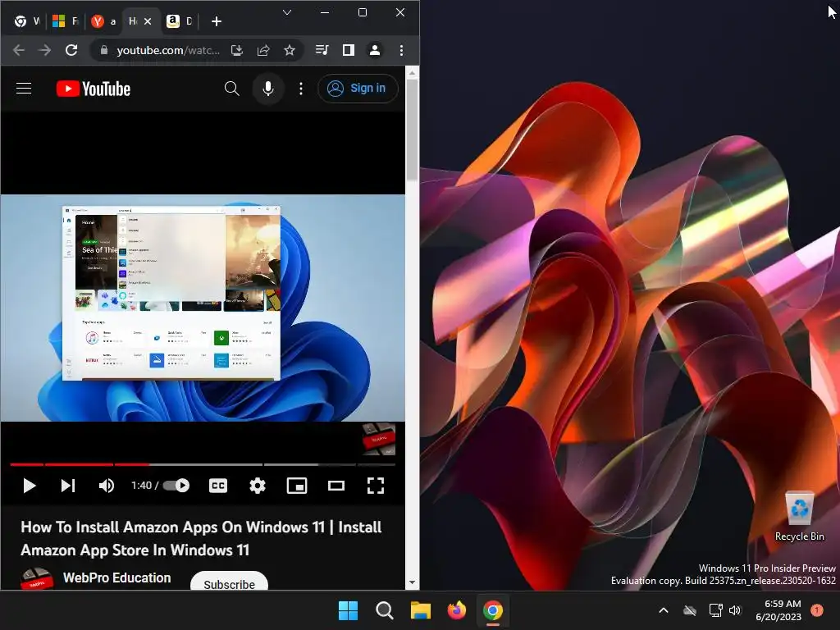Play the video
840x630 pixels.
point(30,486)
